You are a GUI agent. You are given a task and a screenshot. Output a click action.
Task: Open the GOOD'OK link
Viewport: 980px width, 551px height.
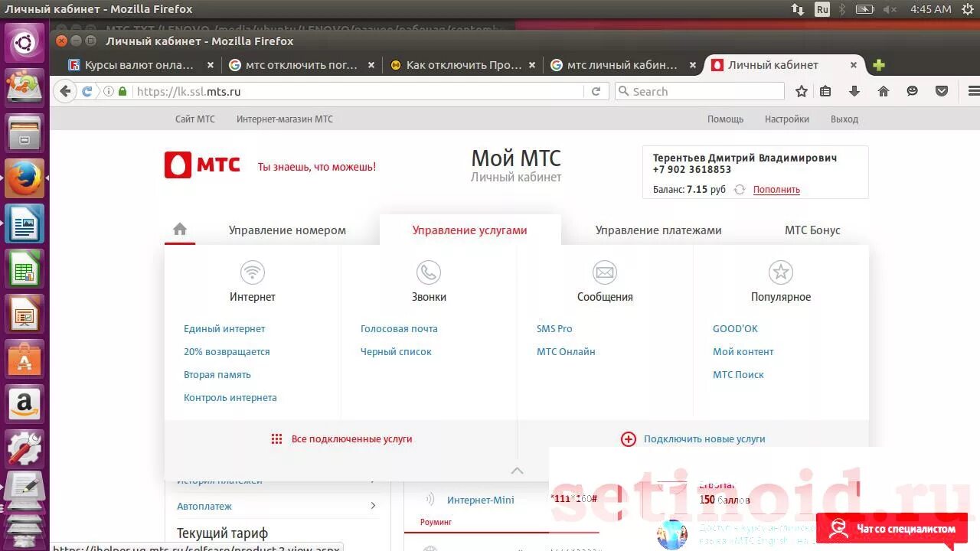[735, 329]
